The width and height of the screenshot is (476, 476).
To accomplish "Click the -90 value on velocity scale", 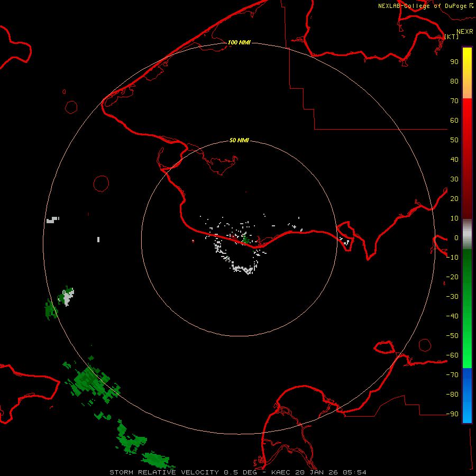I will pyautogui.click(x=452, y=414).
